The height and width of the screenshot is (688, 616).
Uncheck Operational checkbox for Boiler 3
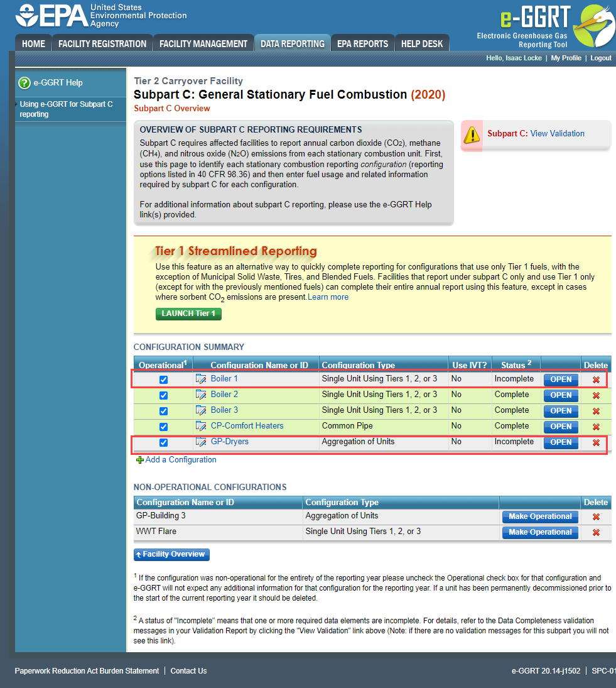pyautogui.click(x=163, y=411)
